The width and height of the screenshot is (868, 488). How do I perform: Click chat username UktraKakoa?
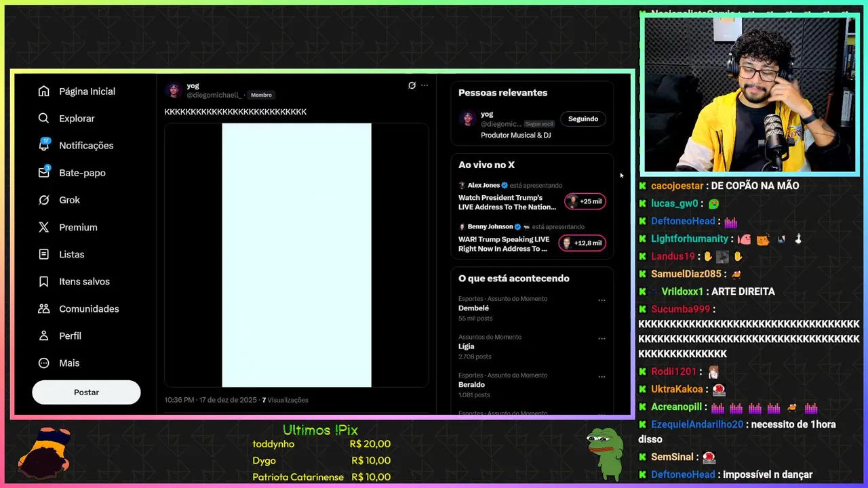[x=677, y=389]
